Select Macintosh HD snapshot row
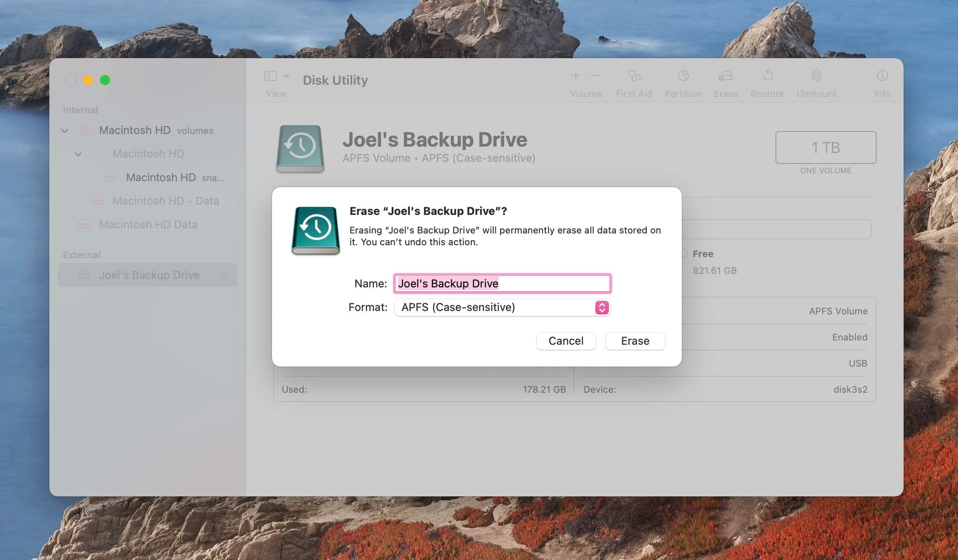Viewport: 958px width, 560px height. pos(147,177)
